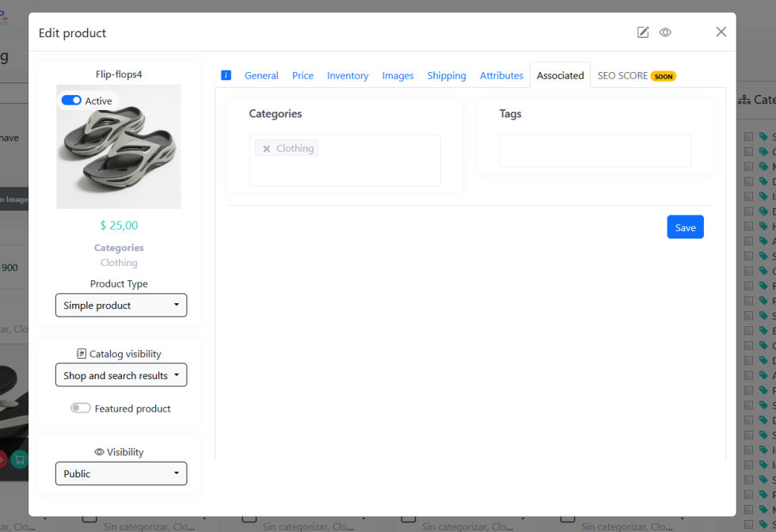This screenshot has height=532, width=776.
Task: Click the blue info icon tab
Action: 226,75
